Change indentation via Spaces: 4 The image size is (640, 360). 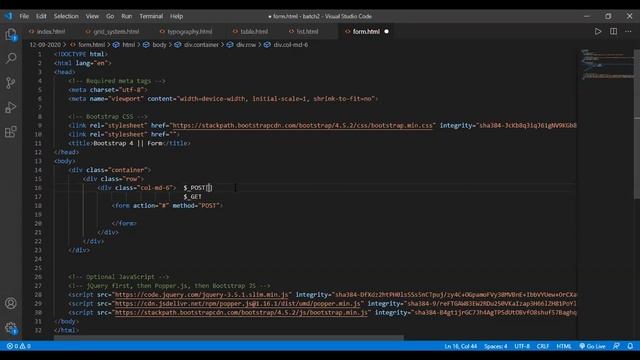(496, 346)
